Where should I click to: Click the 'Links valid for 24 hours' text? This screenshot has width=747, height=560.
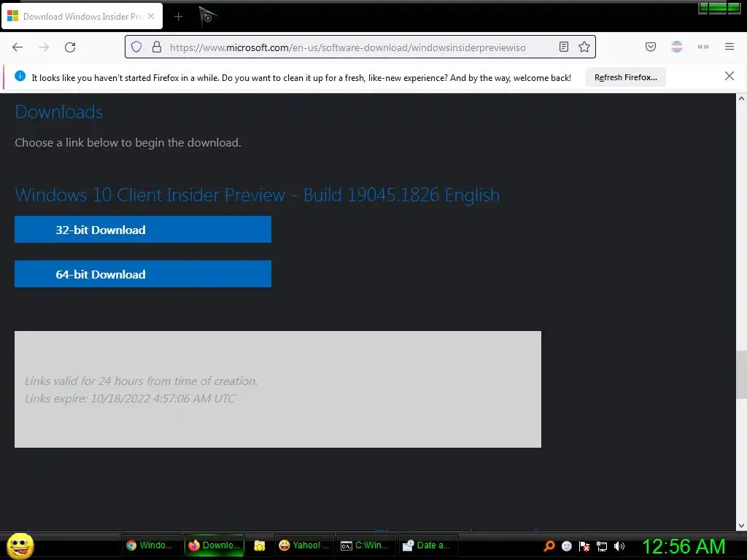pyautogui.click(x=141, y=381)
